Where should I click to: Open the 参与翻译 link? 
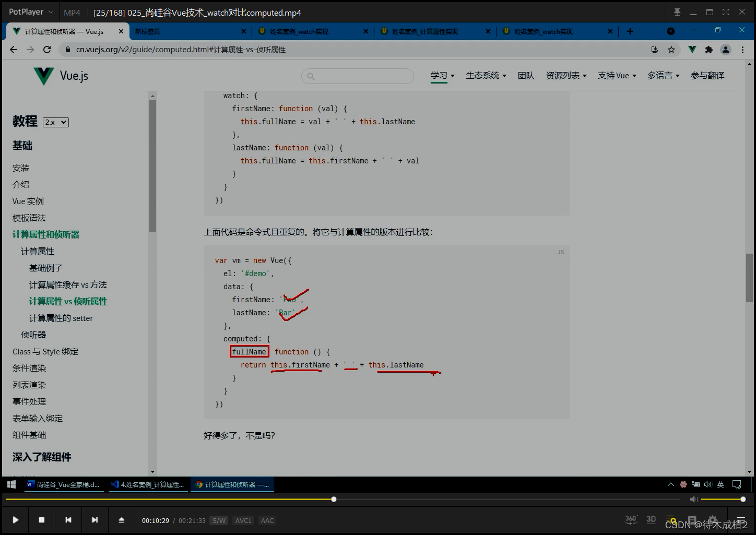[707, 76]
